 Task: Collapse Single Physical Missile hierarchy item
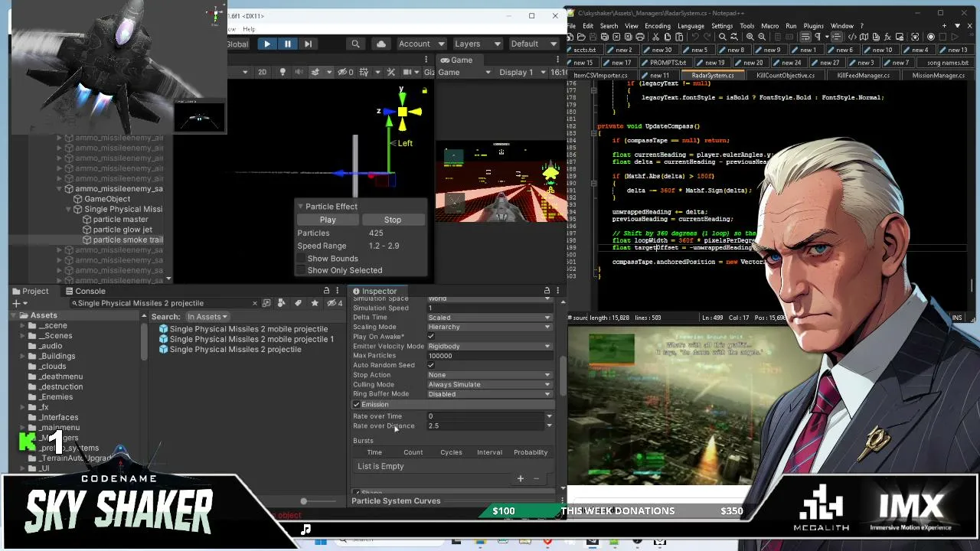click(69, 209)
